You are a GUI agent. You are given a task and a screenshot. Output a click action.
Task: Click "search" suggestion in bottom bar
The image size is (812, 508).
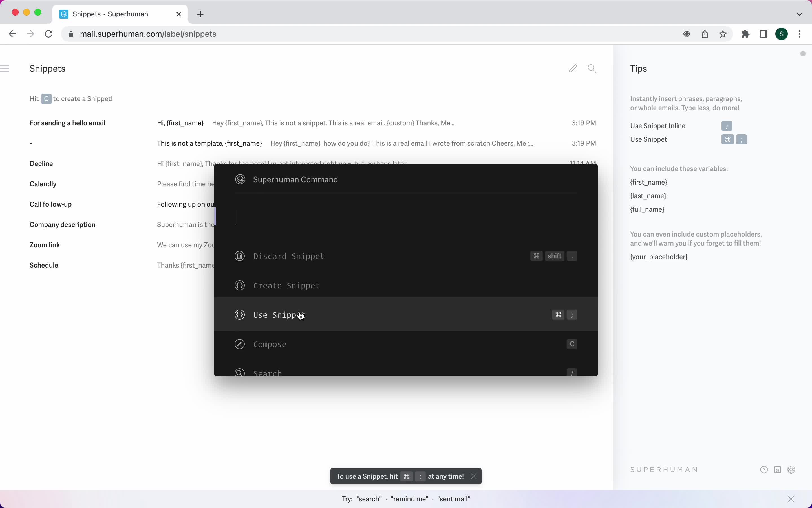[369, 499]
